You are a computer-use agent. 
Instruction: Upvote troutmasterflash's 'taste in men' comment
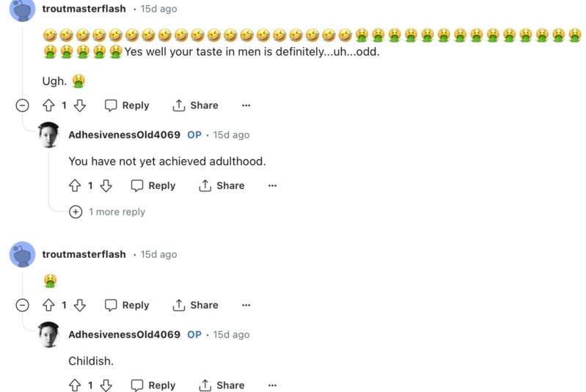pos(48,106)
